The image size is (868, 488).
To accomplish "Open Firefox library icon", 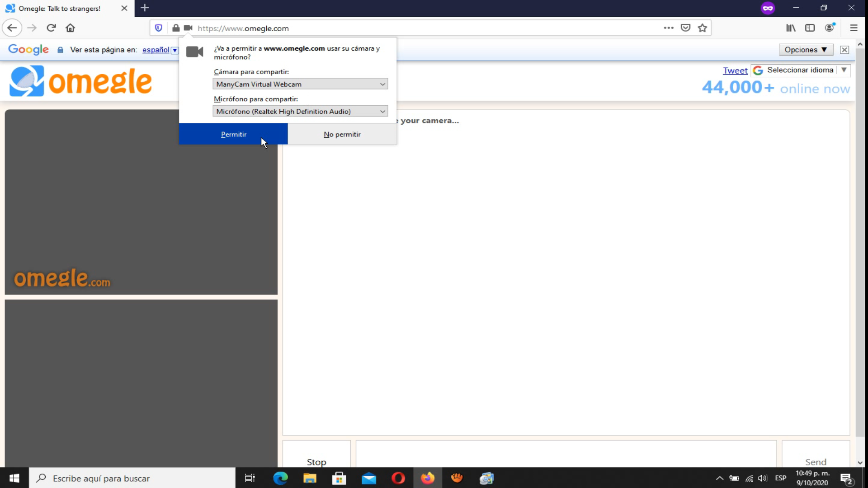I will click(x=790, y=28).
